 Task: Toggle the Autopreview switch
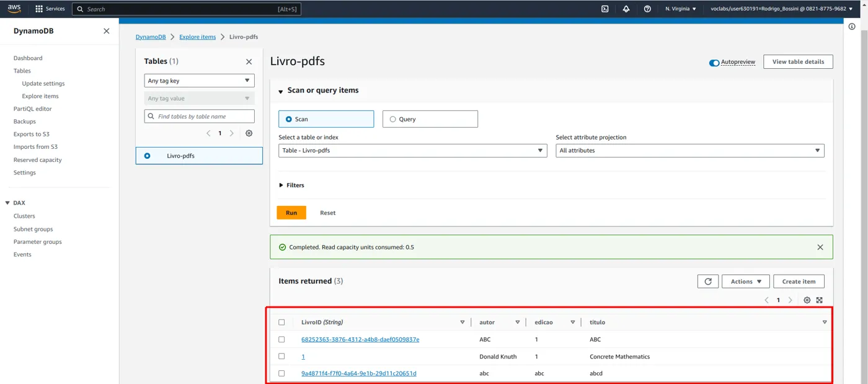[x=714, y=63]
